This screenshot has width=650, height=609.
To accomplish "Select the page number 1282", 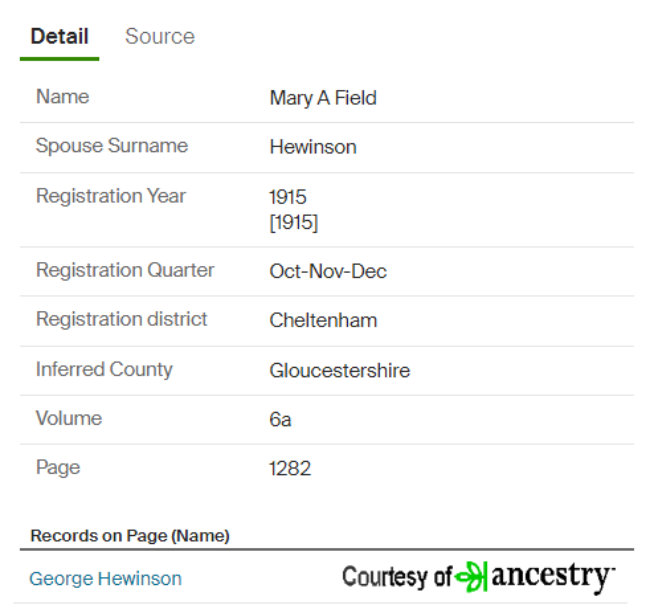I will tap(290, 468).
